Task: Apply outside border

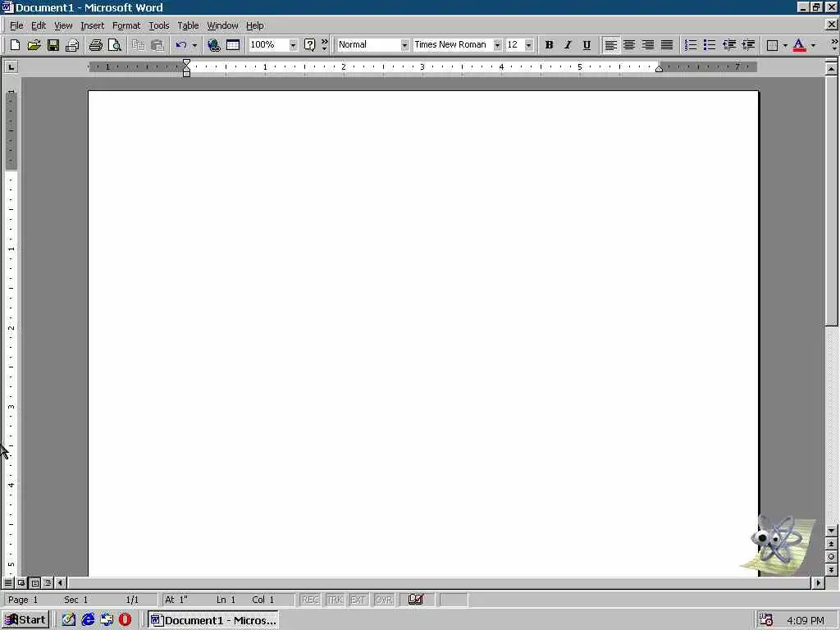Action: coord(772,45)
